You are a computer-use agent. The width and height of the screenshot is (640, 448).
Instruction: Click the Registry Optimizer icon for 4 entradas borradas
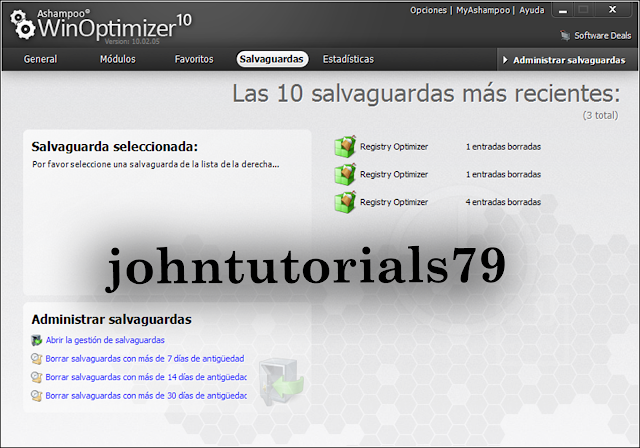[345, 202]
